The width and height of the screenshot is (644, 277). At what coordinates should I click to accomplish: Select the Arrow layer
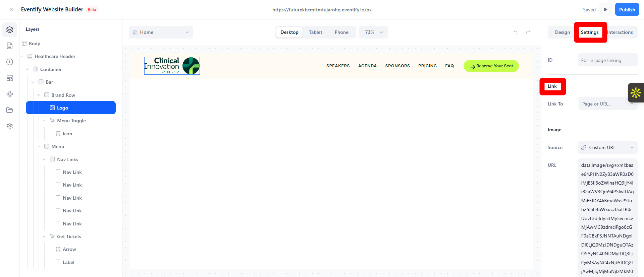(x=69, y=249)
